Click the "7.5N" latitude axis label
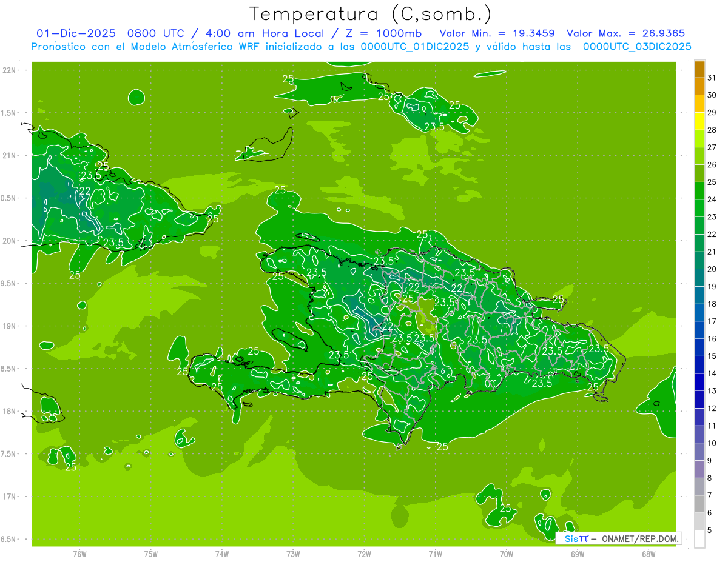This screenshot has height=562, width=728. coord(9,454)
